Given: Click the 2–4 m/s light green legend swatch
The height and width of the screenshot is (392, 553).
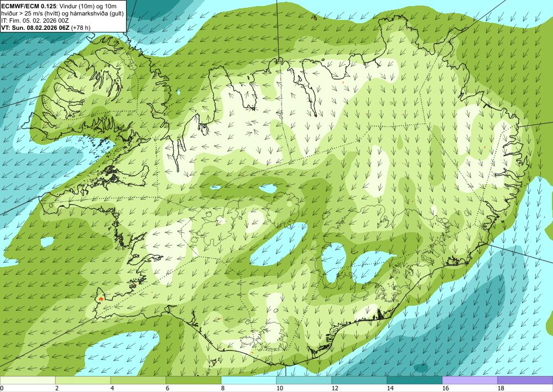Looking at the screenshot, I should pos(83,380).
